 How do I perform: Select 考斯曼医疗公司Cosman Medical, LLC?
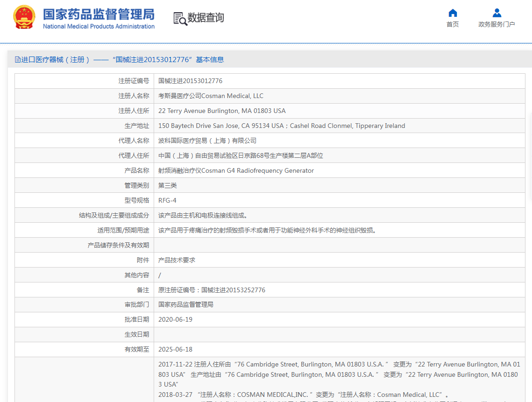point(211,96)
